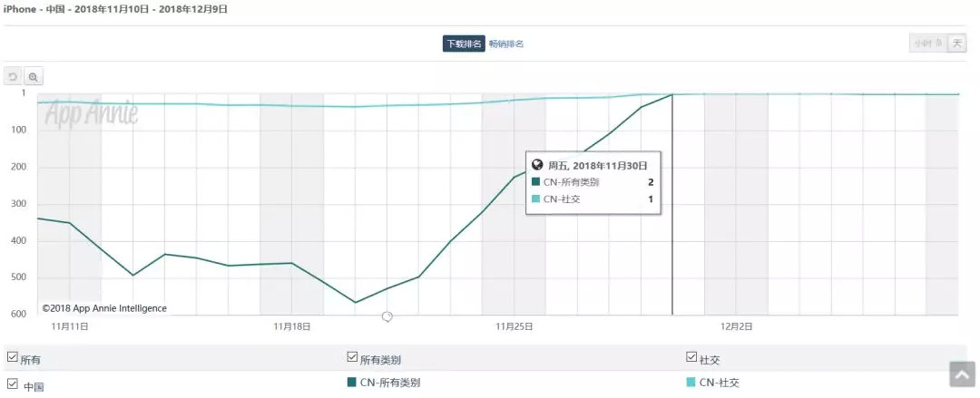Image resolution: width=980 pixels, height=398 pixels.
Task: Click the magnifier zoom-in icon
Action: coord(34,77)
